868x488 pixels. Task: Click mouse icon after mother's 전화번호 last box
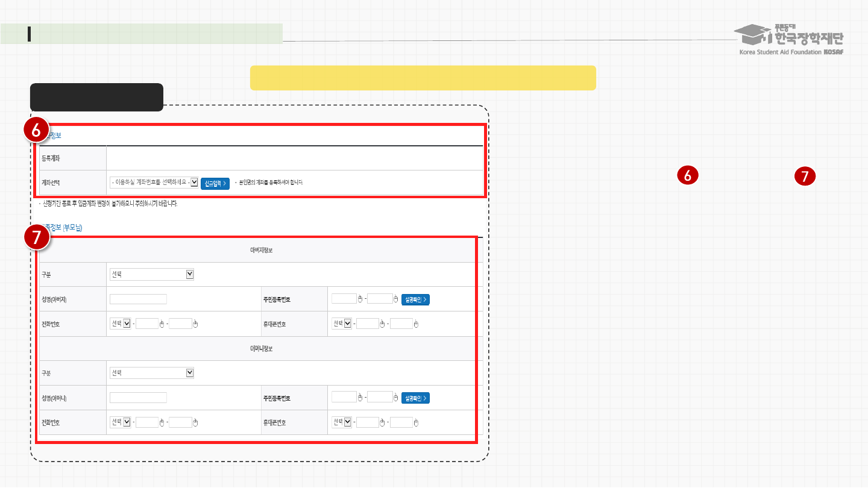point(195,423)
